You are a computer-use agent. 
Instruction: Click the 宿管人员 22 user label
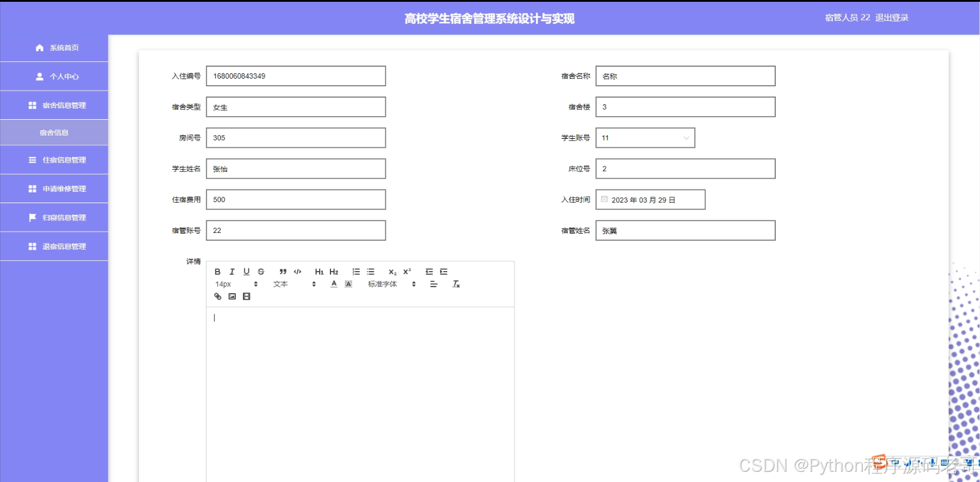847,18
